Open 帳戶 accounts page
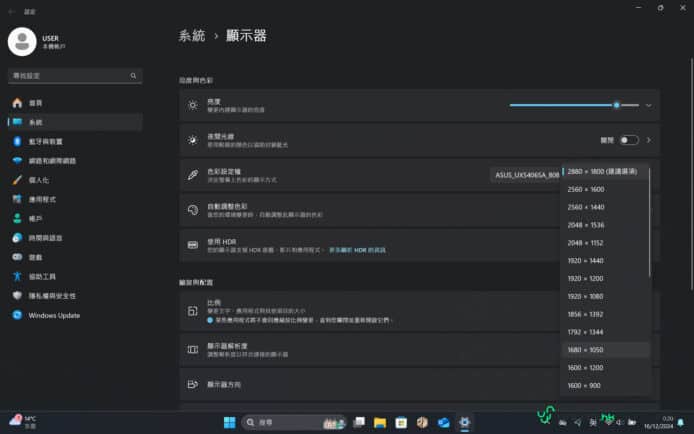The image size is (694, 434). [x=36, y=218]
